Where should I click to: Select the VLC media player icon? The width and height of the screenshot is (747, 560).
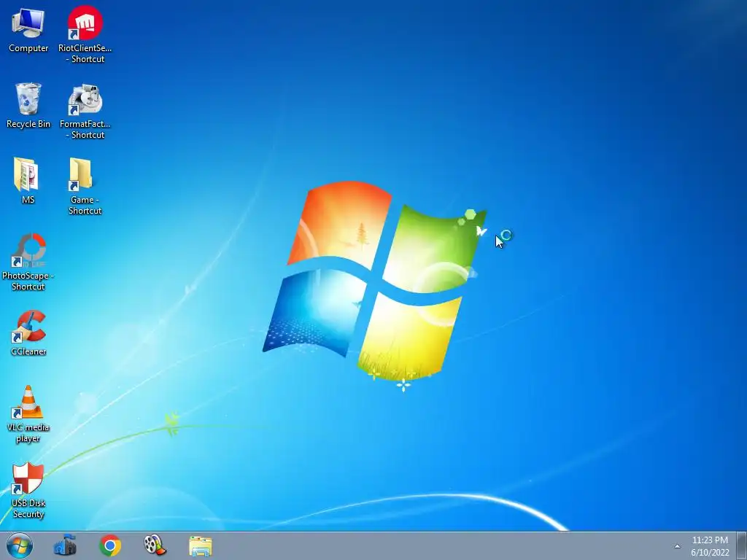tap(28, 414)
